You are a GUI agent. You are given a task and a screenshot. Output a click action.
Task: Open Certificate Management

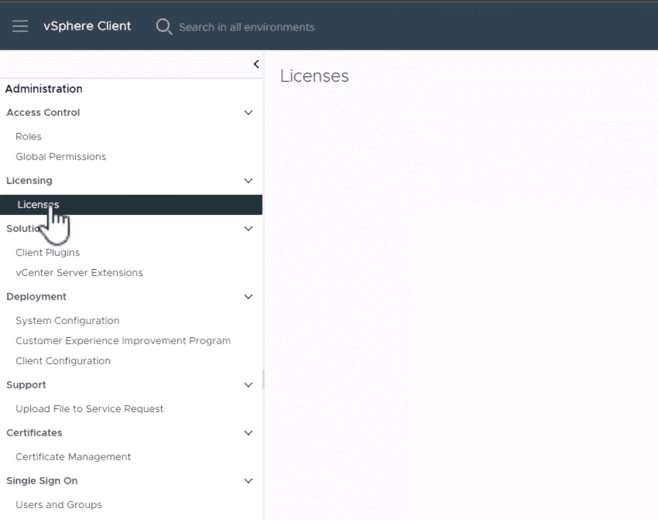coord(73,457)
